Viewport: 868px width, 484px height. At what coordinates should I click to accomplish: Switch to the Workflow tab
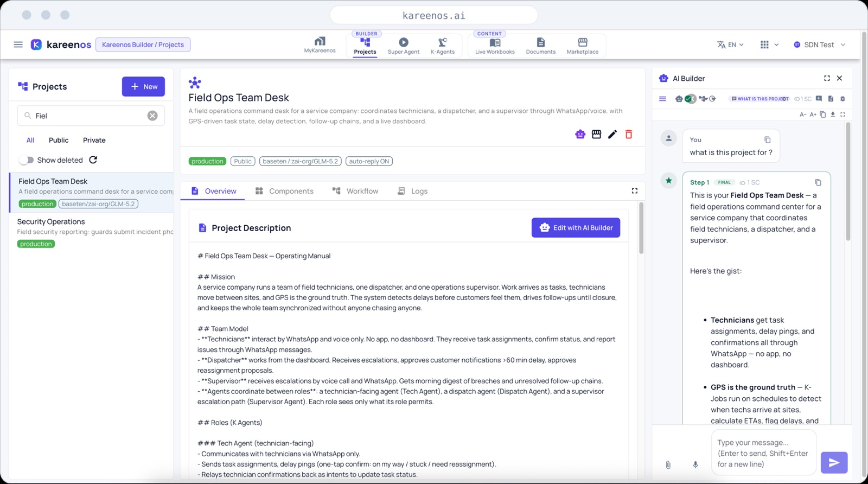coord(355,191)
